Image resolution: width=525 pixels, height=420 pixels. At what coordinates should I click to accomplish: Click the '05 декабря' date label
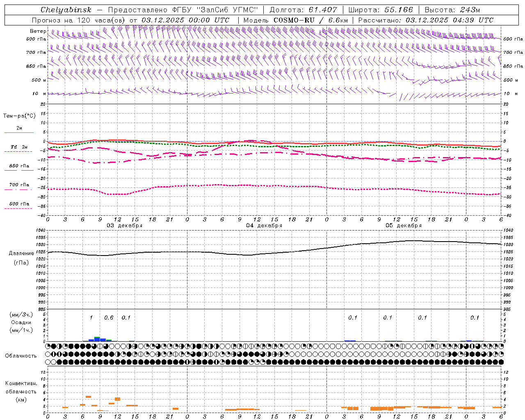pyautogui.click(x=404, y=226)
